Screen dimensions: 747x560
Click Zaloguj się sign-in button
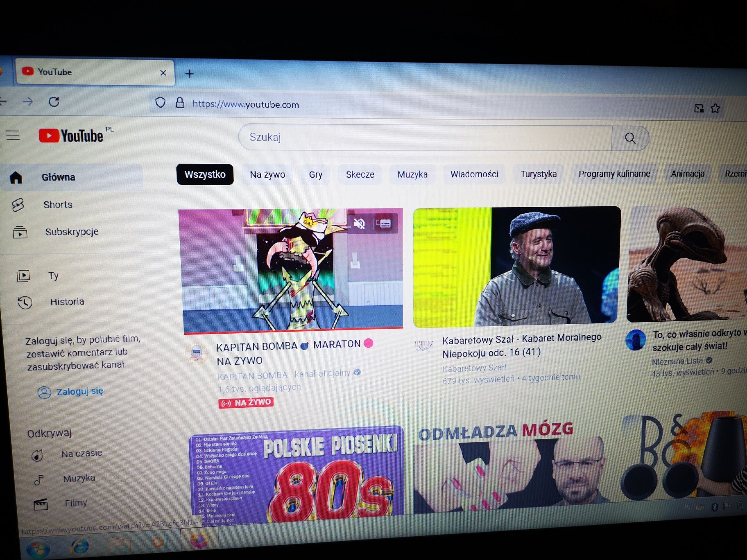pyautogui.click(x=71, y=392)
